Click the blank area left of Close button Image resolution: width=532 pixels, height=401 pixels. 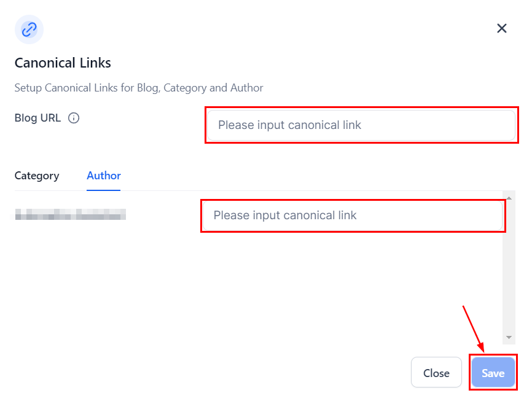click(215, 373)
